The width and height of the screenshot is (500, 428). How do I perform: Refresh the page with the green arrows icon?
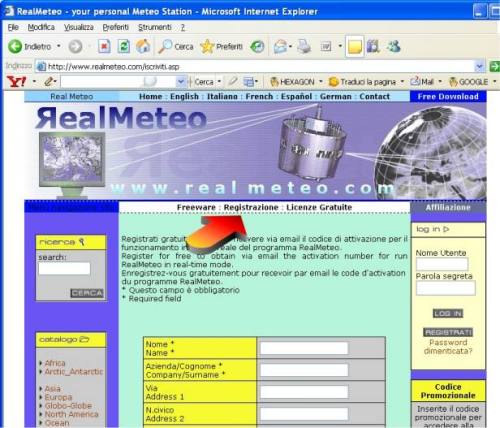click(x=123, y=46)
